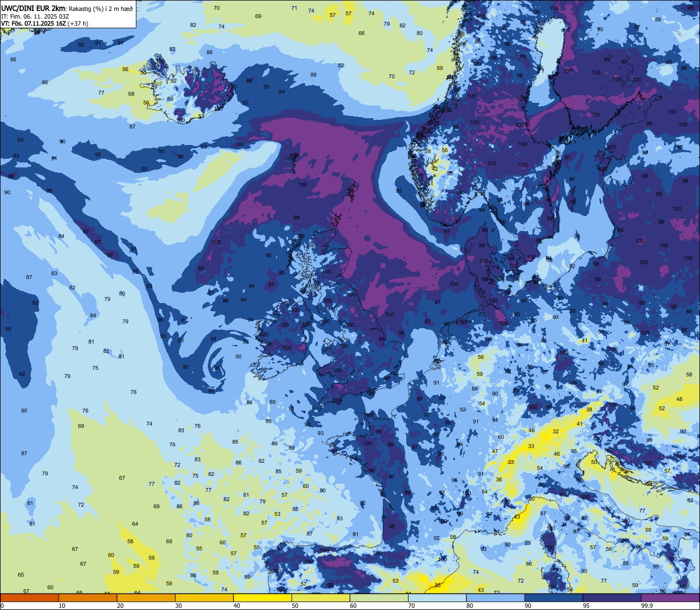Click the 60–70 pale green legend segment
The image size is (700, 610).
[x=379, y=597]
